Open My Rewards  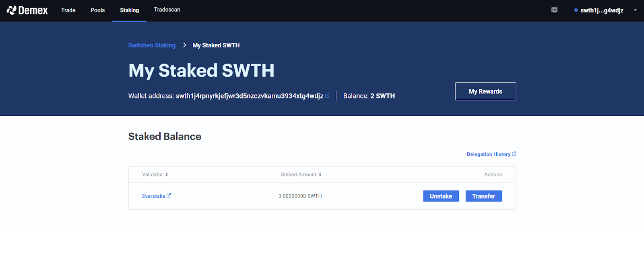pyautogui.click(x=485, y=91)
